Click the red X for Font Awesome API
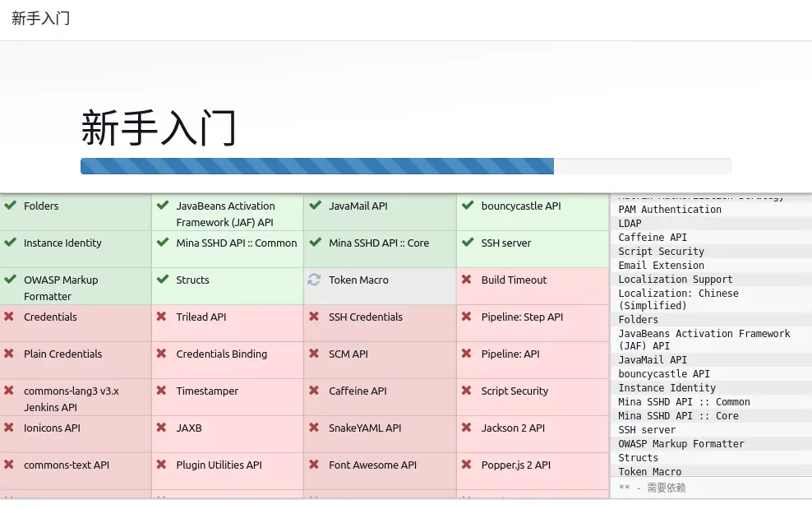 (314, 465)
